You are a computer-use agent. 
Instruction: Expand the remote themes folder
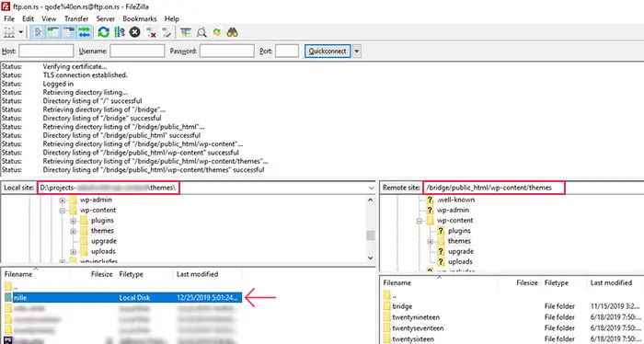pyautogui.click(x=431, y=241)
